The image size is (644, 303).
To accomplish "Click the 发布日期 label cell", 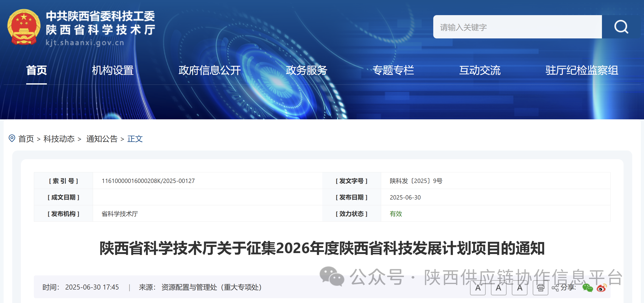I will (x=352, y=197).
